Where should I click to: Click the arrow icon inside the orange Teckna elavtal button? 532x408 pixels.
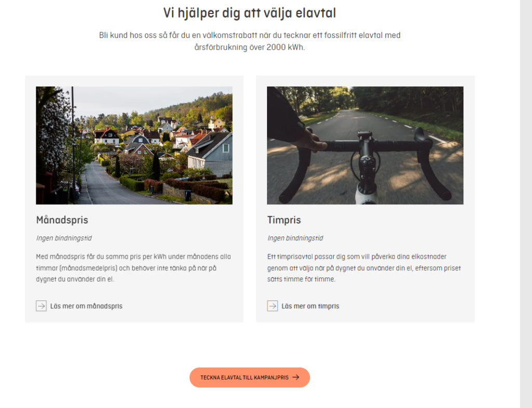pyautogui.click(x=296, y=377)
